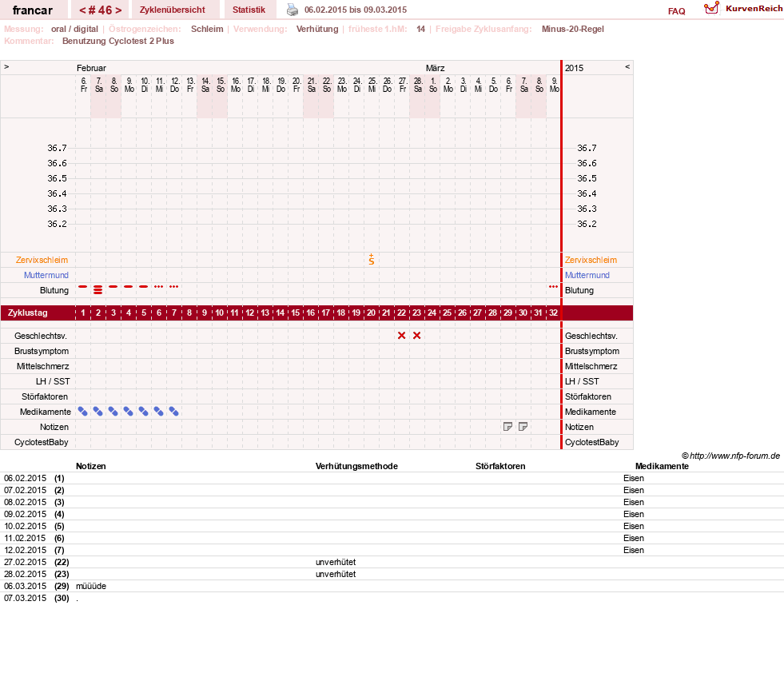
Task: Click the orange cervical mucus symbol on 25. Mi
Action: coord(372,260)
